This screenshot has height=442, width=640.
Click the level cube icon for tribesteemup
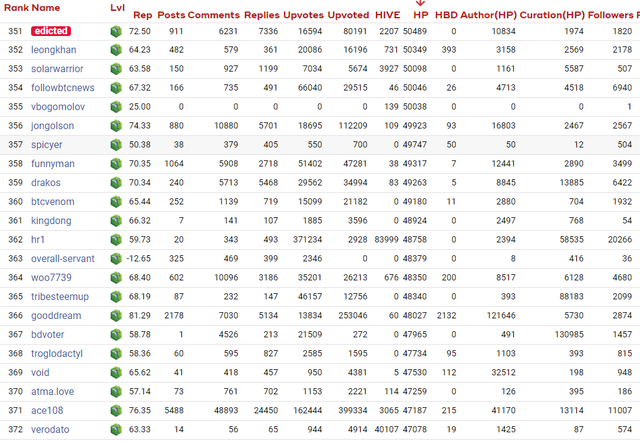tap(116, 296)
